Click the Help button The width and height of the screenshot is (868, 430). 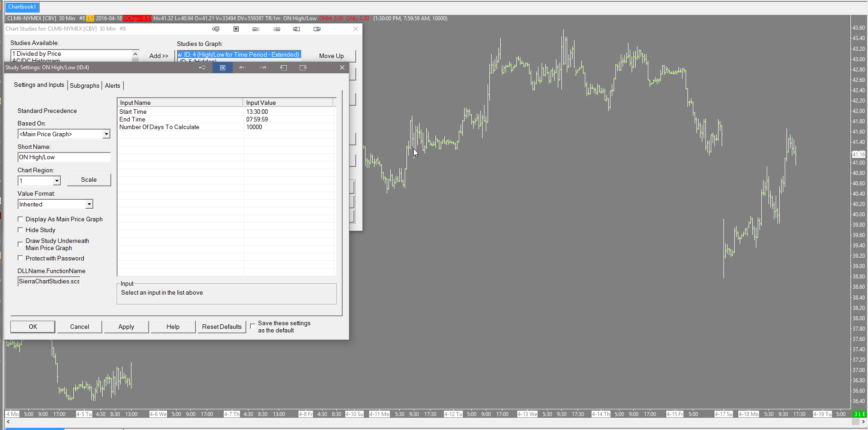coord(173,327)
